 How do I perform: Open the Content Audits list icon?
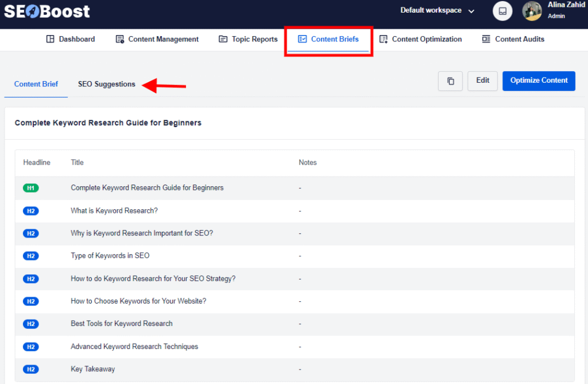click(487, 39)
